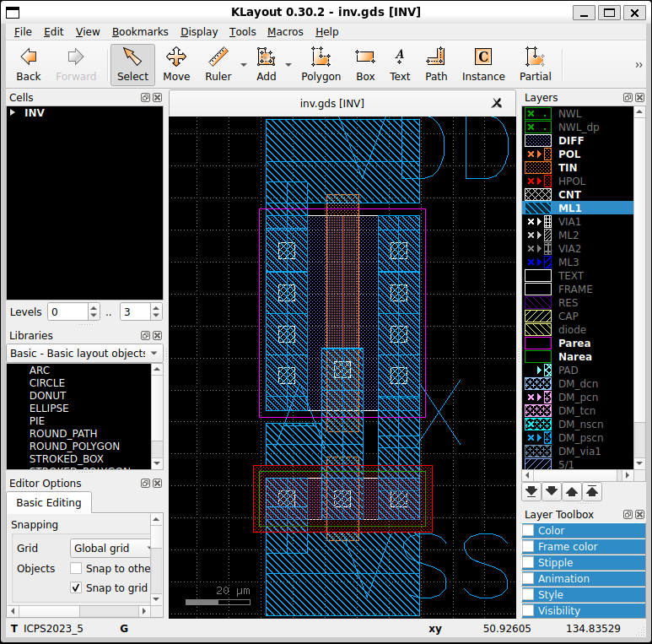Choose the Add tool
This screenshot has width=652, height=644.
click(267, 64)
